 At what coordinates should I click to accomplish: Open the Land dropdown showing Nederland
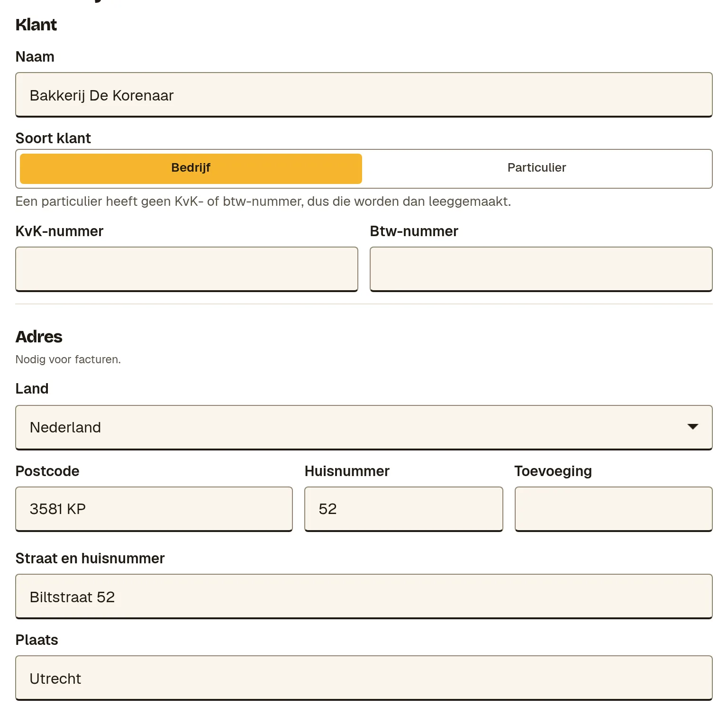364,427
